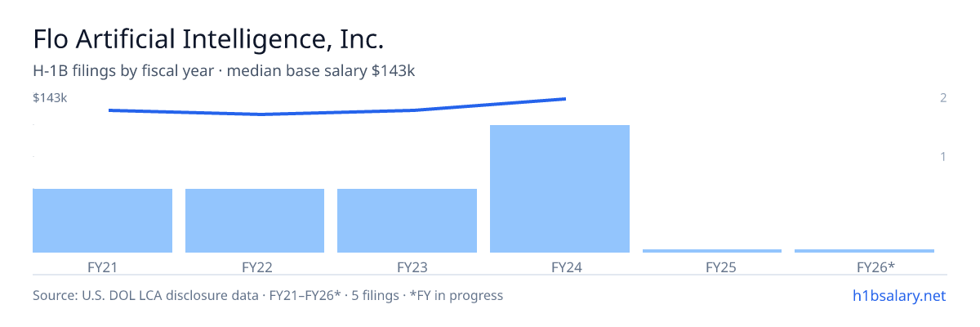Select the tall FY24 filings bar

pos(559,189)
